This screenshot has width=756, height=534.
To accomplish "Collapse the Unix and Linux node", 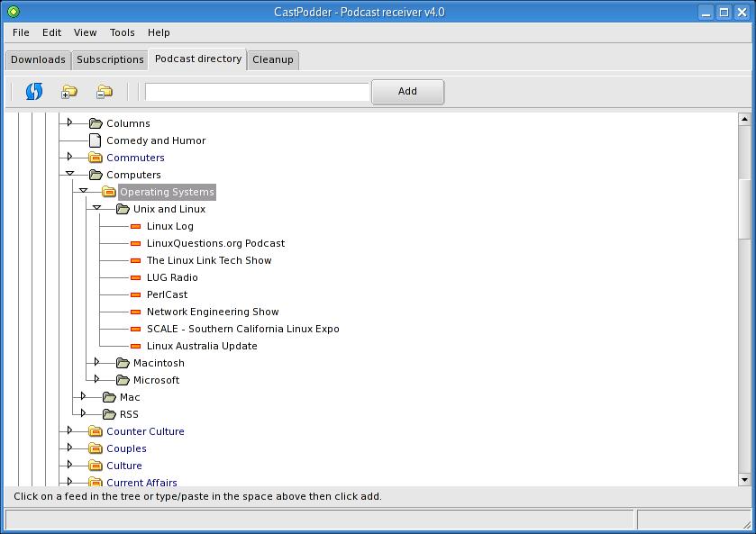I will pos(96,209).
